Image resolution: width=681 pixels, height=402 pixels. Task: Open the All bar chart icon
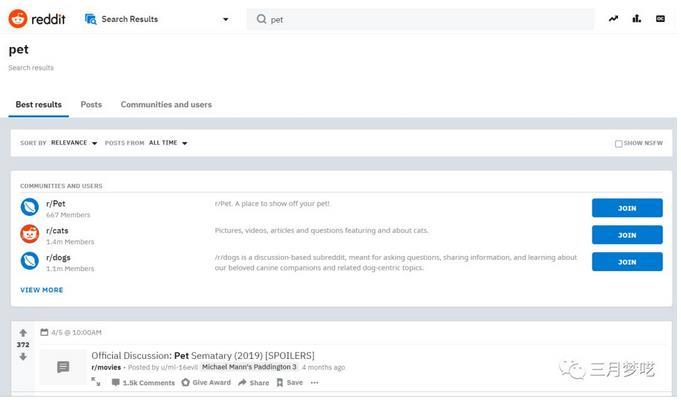[x=637, y=19]
